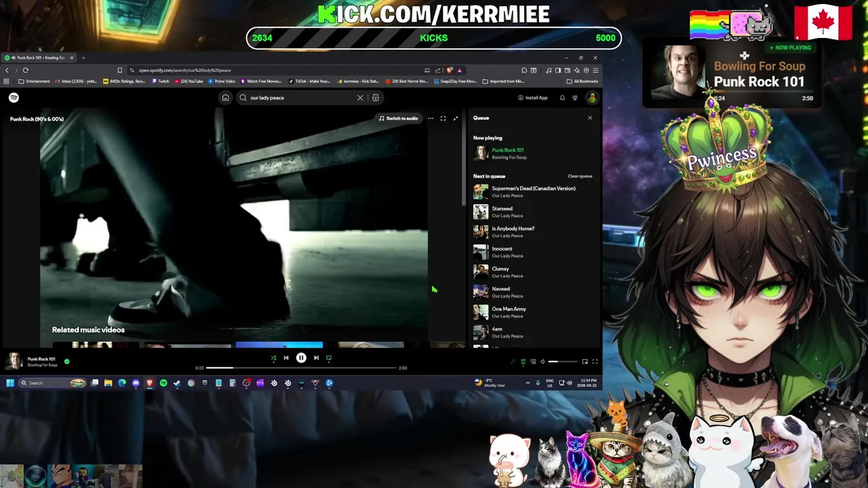Select 4am in the queue
This screenshot has width=868, height=488.
click(533, 332)
